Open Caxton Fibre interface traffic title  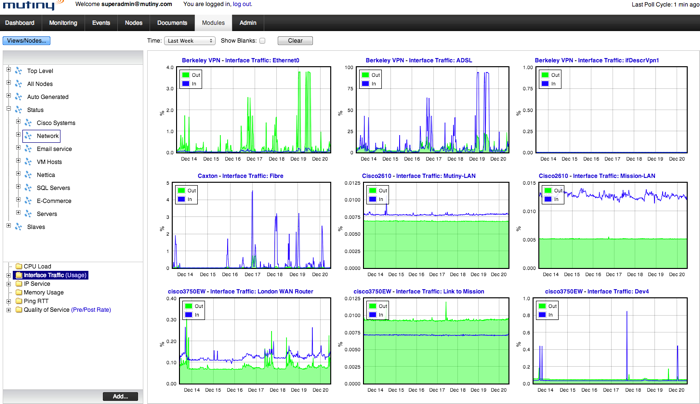241,176
